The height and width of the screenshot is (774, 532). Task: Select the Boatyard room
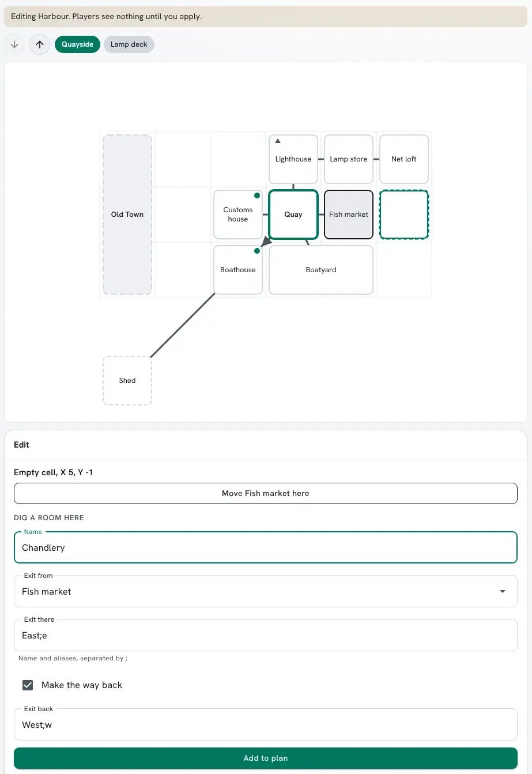tap(321, 270)
